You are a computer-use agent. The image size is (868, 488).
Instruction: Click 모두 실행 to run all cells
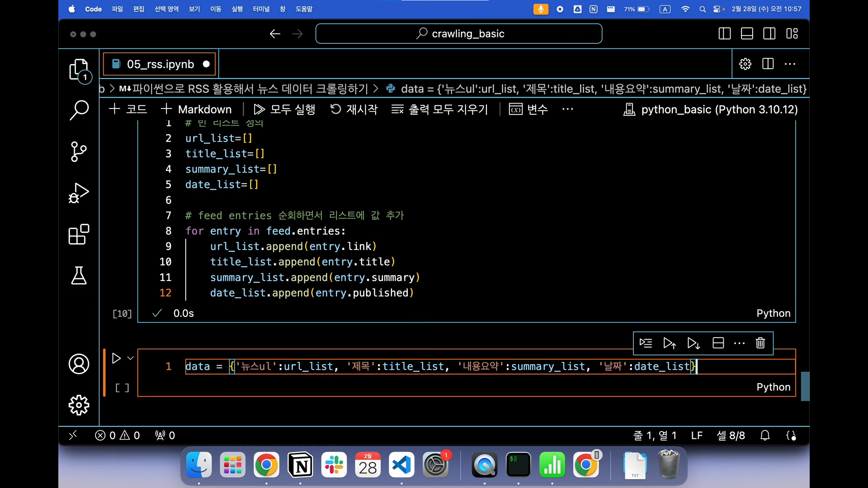coord(284,109)
